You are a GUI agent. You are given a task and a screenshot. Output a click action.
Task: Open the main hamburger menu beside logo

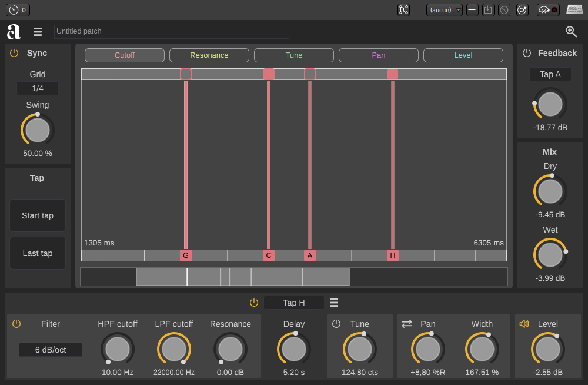[x=38, y=32]
